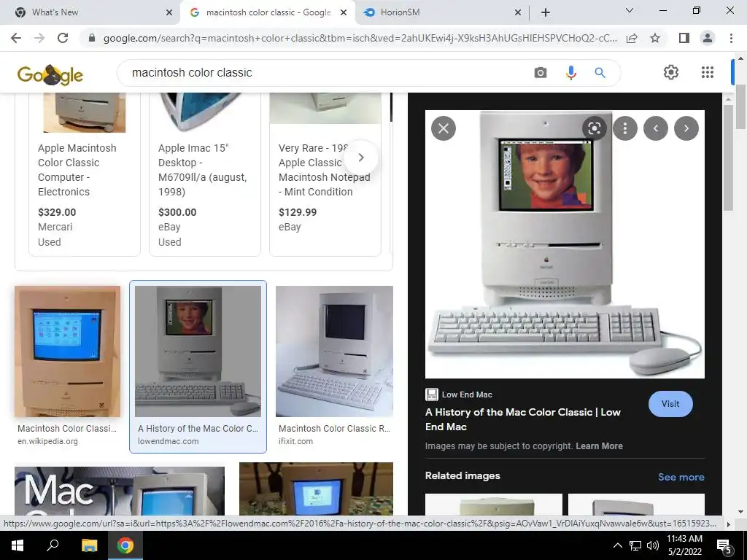Close the HorionSM tab

(x=518, y=13)
